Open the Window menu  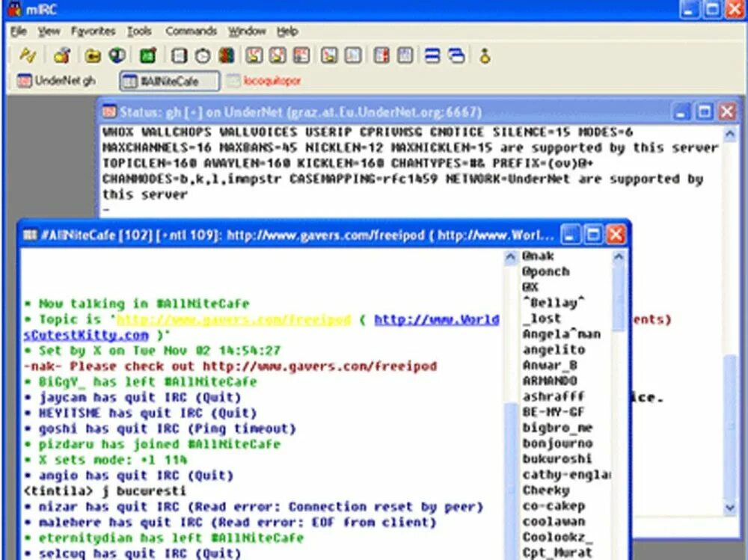(x=247, y=31)
